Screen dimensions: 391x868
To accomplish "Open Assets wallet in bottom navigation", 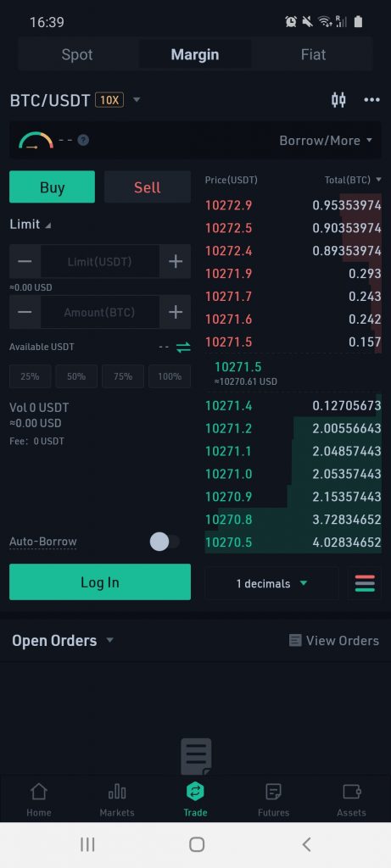I will point(352,800).
